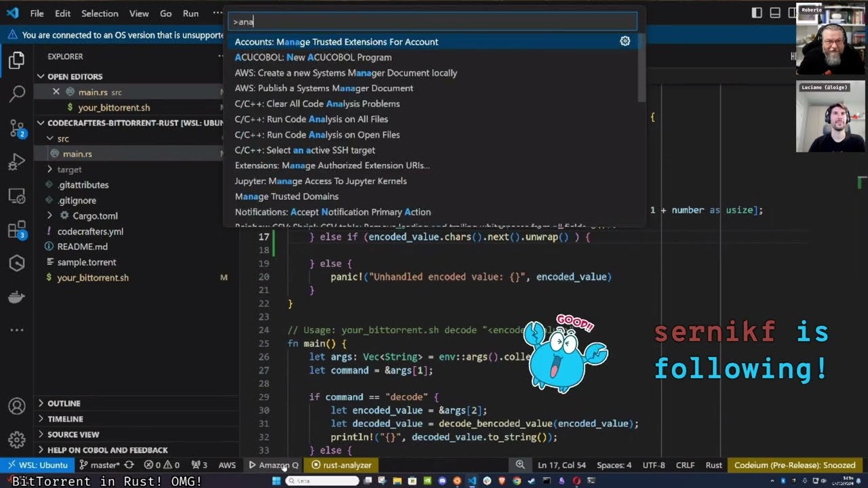The height and width of the screenshot is (488, 868).
Task: Open the Docker view in the activity bar
Action: (17, 298)
